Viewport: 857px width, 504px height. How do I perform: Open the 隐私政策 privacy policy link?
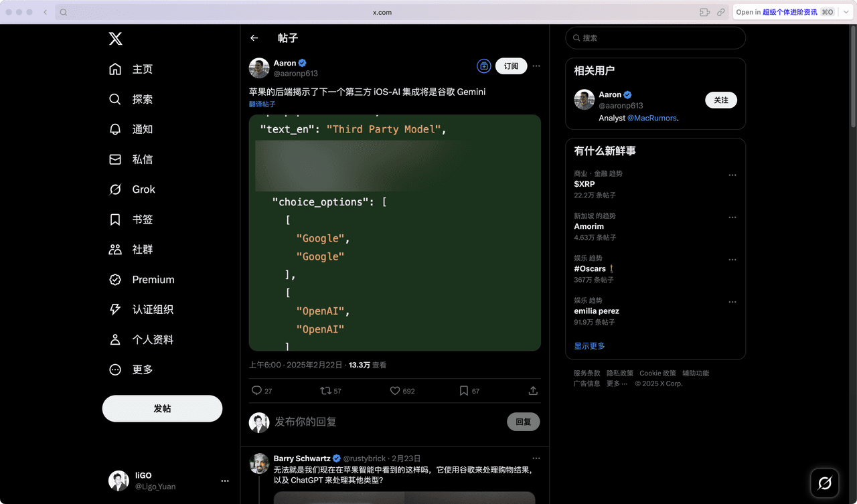point(620,373)
